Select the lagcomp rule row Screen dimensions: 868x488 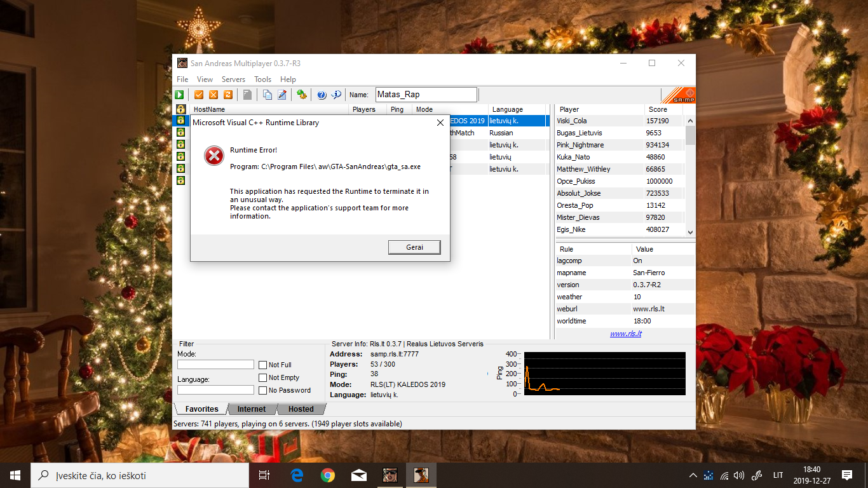[625, 261]
